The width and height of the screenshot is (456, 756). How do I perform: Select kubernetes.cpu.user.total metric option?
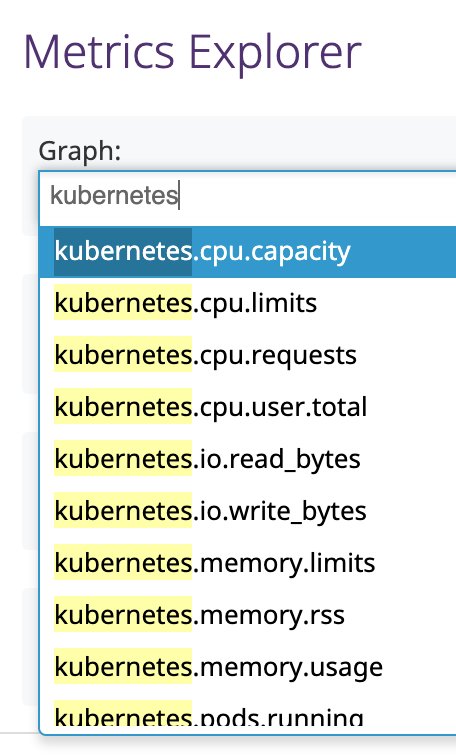point(248,407)
